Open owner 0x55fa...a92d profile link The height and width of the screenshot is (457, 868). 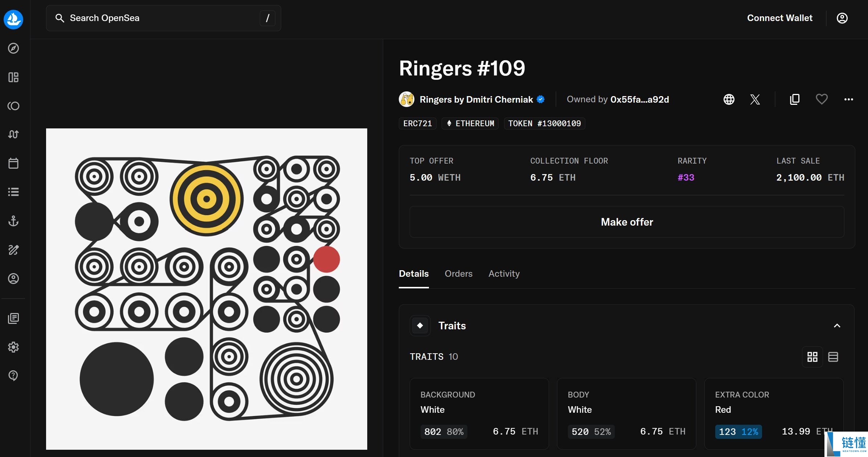coord(639,99)
